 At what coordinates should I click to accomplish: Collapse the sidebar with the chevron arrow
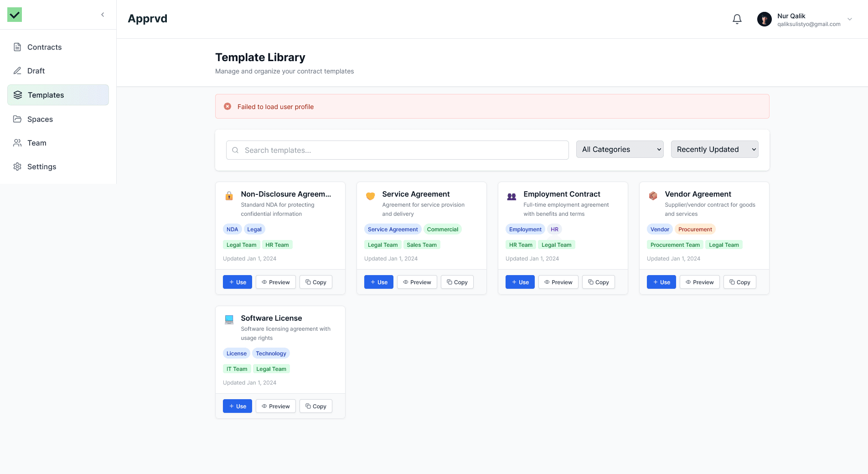pyautogui.click(x=103, y=15)
